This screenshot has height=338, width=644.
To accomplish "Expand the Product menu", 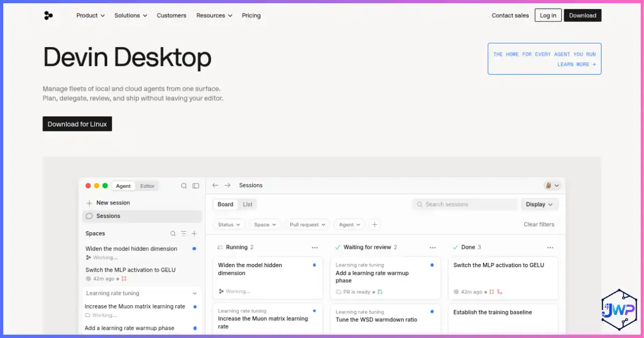I will pos(91,16).
